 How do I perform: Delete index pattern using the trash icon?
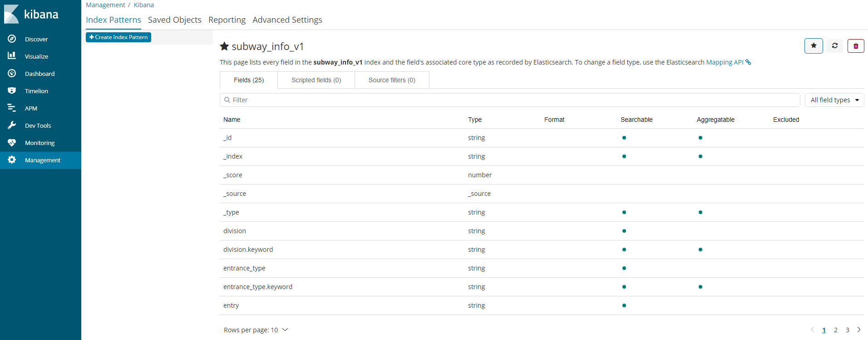click(x=856, y=46)
